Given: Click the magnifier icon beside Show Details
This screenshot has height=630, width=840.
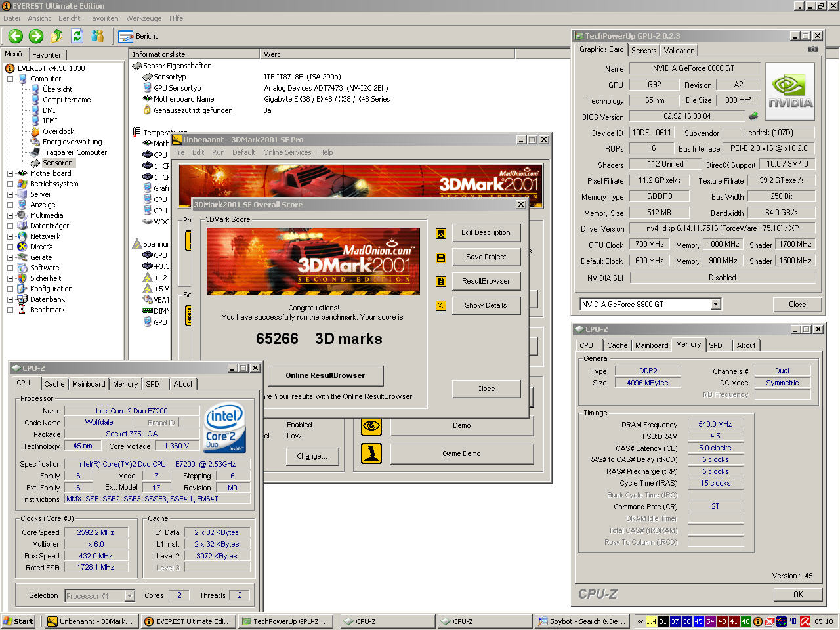Looking at the screenshot, I should tap(441, 306).
